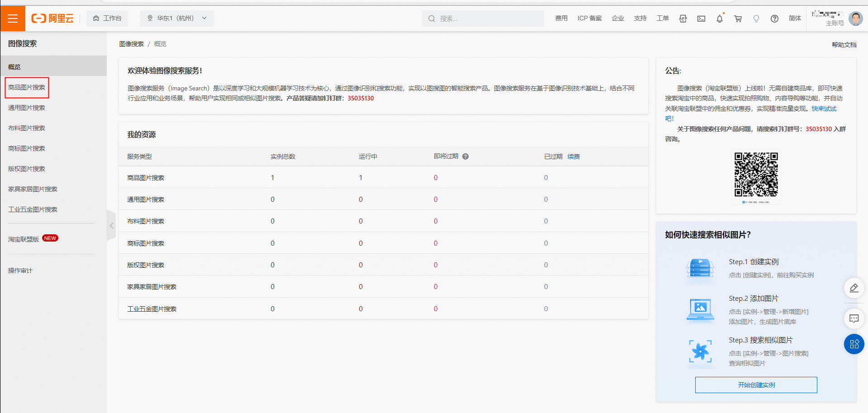Expand the 华东1 (杭州) region dropdown
The image size is (868, 413).
point(177,19)
